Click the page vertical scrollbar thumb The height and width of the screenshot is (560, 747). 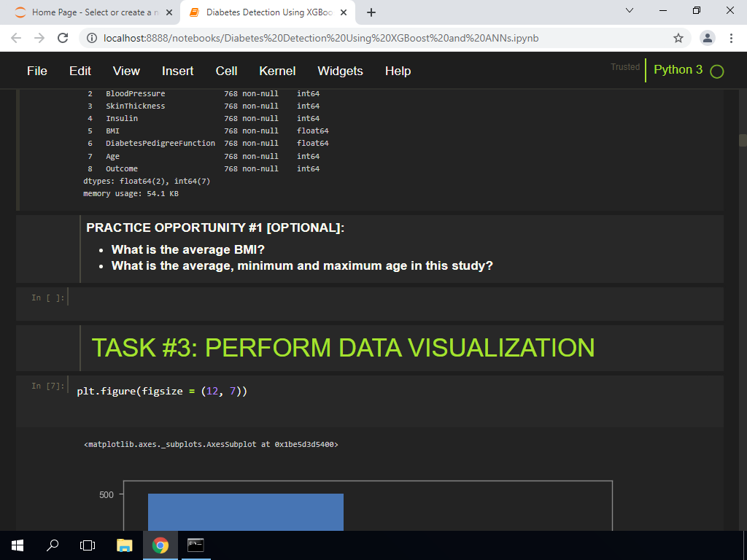click(742, 141)
